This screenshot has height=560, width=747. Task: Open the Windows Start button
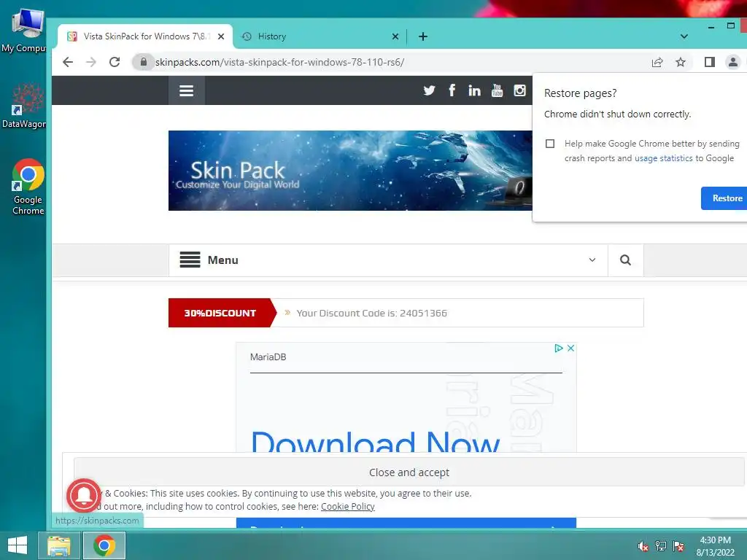coord(18,545)
